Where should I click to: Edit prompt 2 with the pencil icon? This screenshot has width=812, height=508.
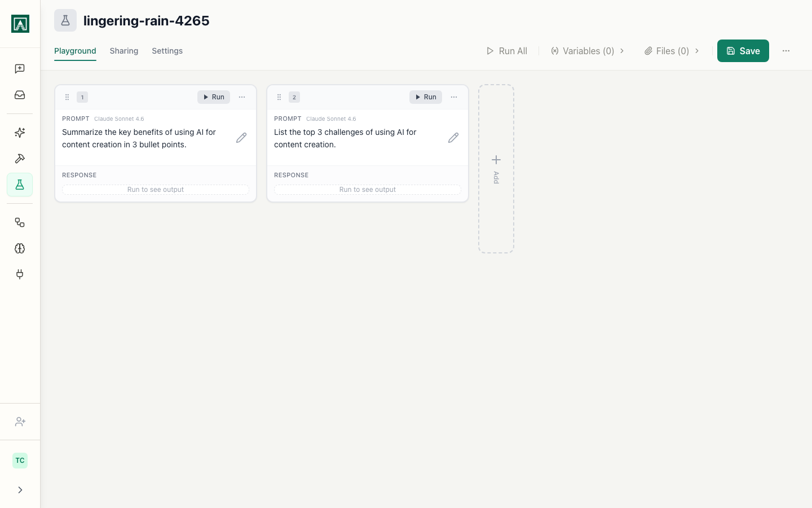453,138
